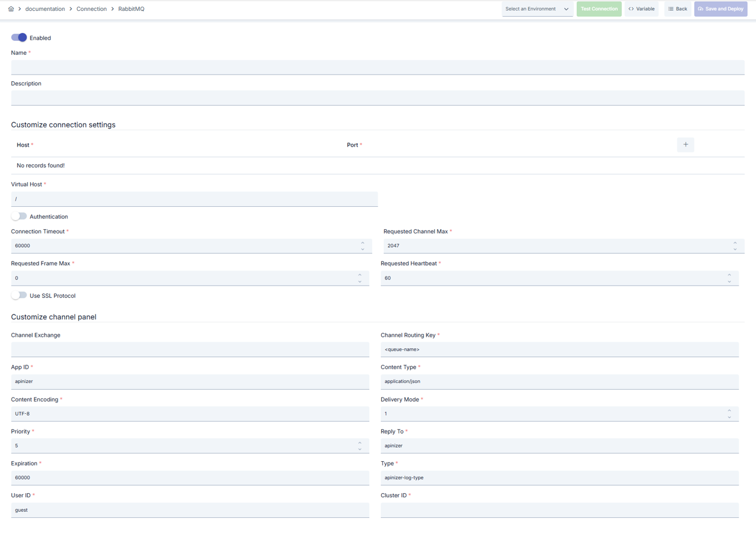Viewport: 756px width, 540px height.
Task: Open RabbitMQ breadcrumb item
Action: (131, 9)
